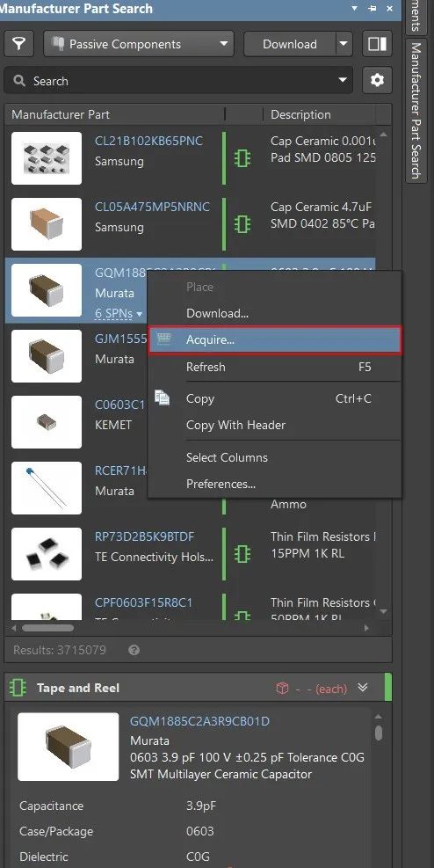
Task: Open Select Columns from context menu
Action: pyautogui.click(x=275, y=457)
